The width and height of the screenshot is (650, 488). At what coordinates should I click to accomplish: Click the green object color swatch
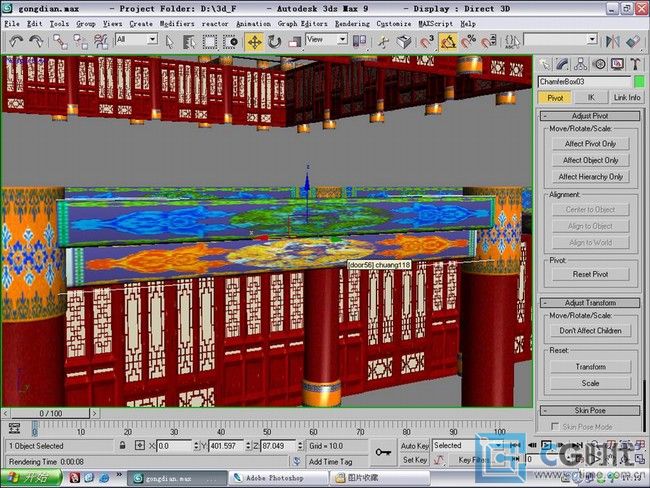[x=639, y=82]
